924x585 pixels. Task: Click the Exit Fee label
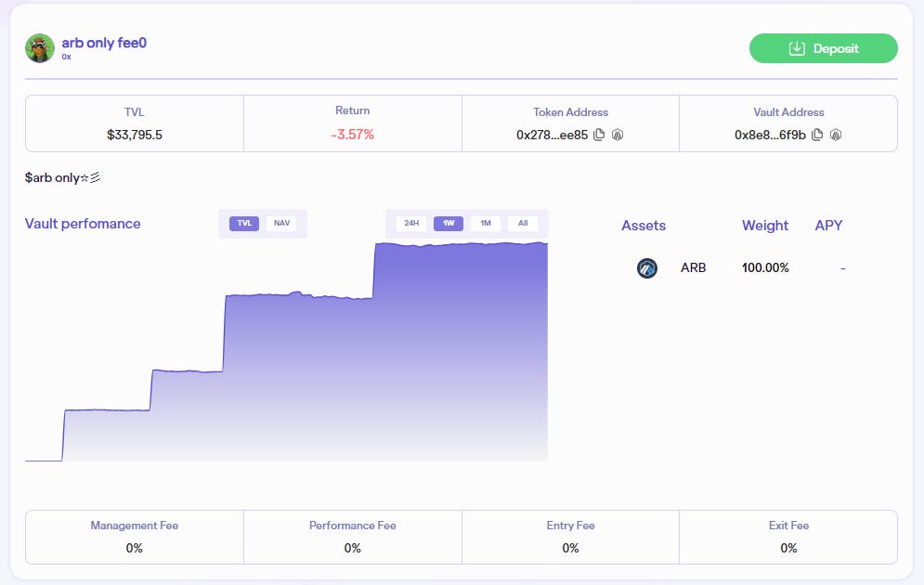pyautogui.click(x=788, y=526)
